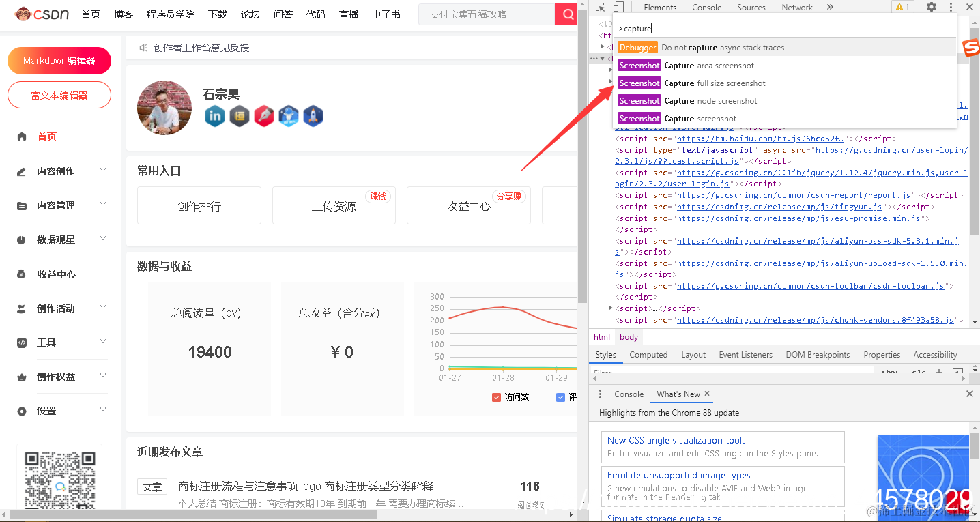This screenshot has height=522, width=980.
Task: Click the flag icon beside 创作活动
Action: pyautogui.click(x=22, y=308)
